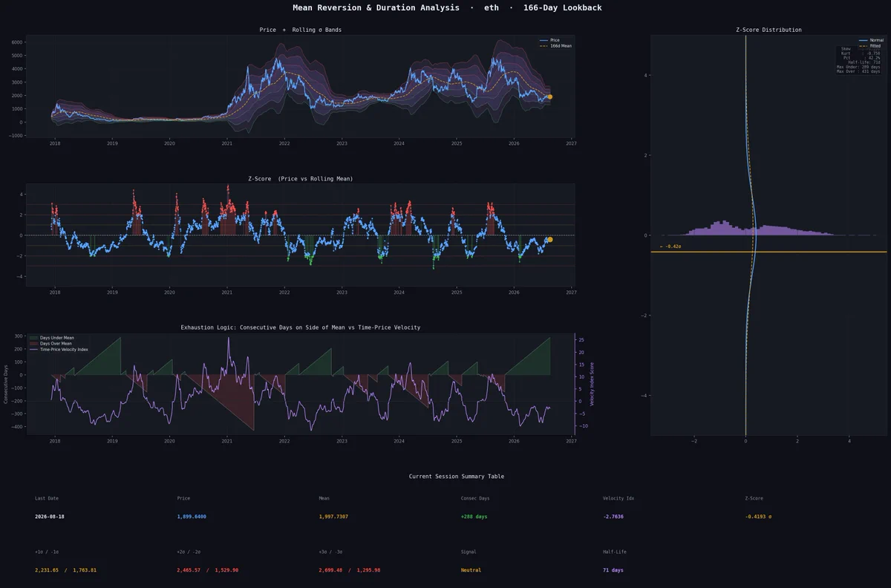This screenshot has height=588, width=891.
Task: Click velocity value '-2.7636'
Action: (x=613, y=516)
